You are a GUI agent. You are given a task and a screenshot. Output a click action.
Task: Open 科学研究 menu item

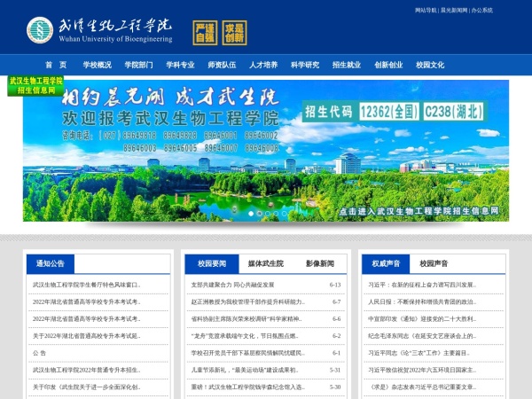[x=305, y=65]
